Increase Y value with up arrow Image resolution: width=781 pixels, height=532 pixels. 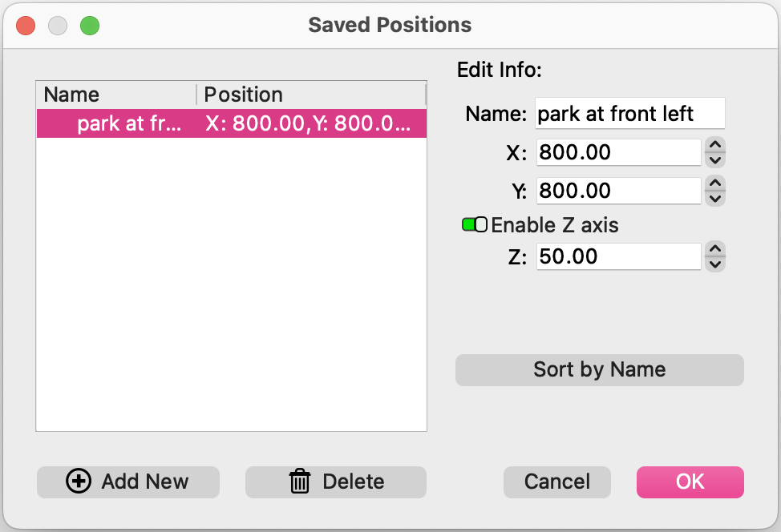tap(715, 183)
